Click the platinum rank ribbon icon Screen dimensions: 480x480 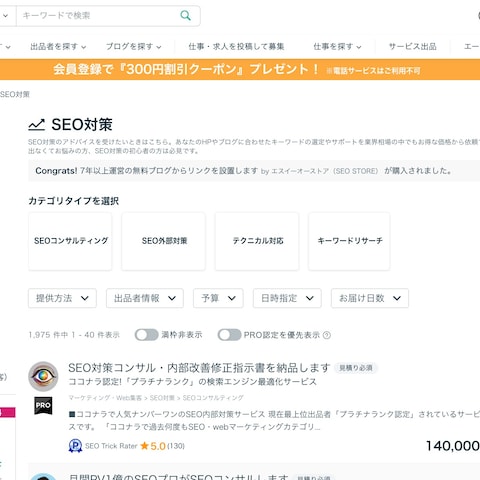click(75, 446)
